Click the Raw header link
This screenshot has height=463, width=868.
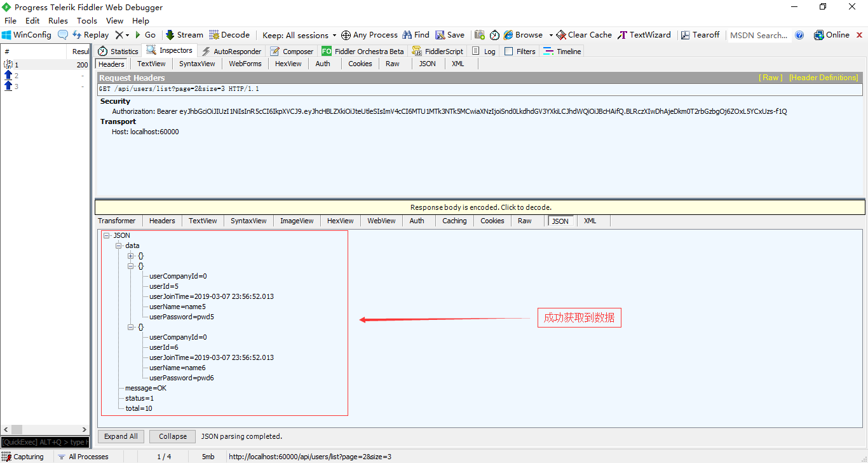pyautogui.click(x=771, y=78)
